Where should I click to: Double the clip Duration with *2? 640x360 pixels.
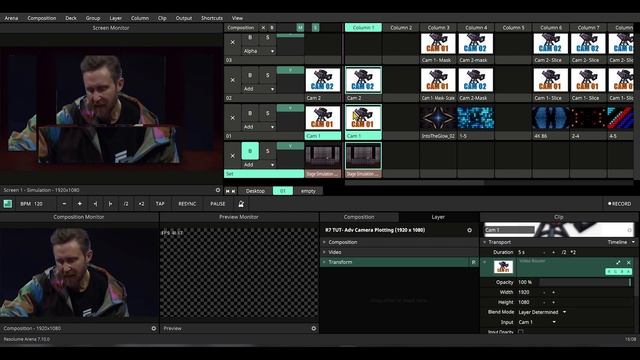(573, 252)
